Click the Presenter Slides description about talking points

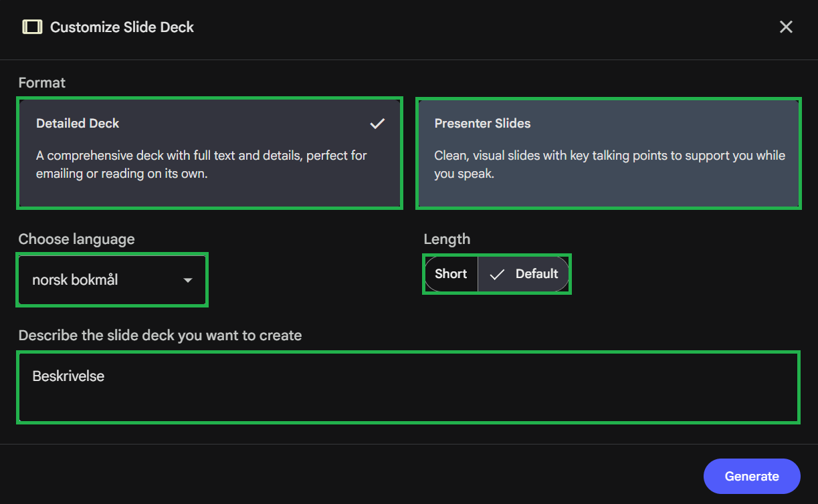609,164
